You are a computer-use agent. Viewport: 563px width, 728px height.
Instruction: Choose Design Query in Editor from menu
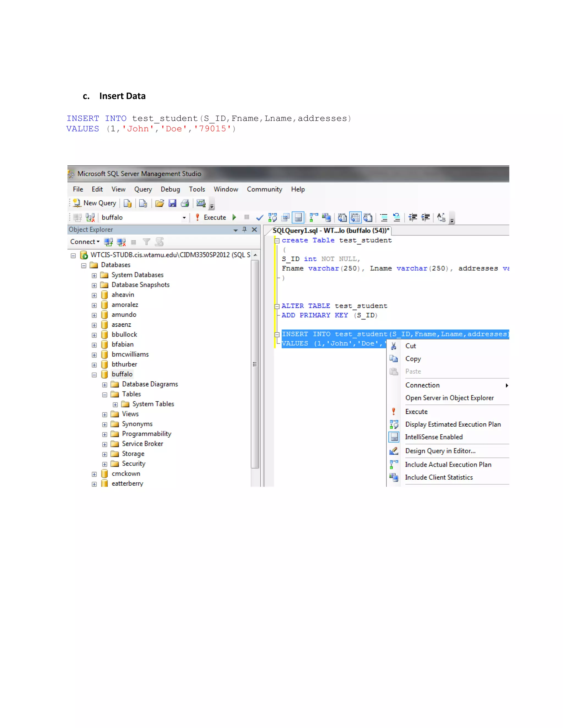point(448,451)
